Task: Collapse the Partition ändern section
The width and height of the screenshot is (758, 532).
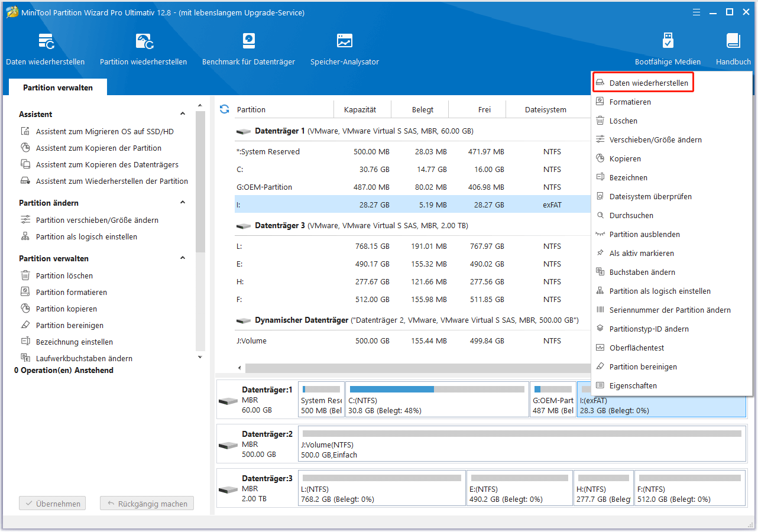Action: click(x=183, y=203)
